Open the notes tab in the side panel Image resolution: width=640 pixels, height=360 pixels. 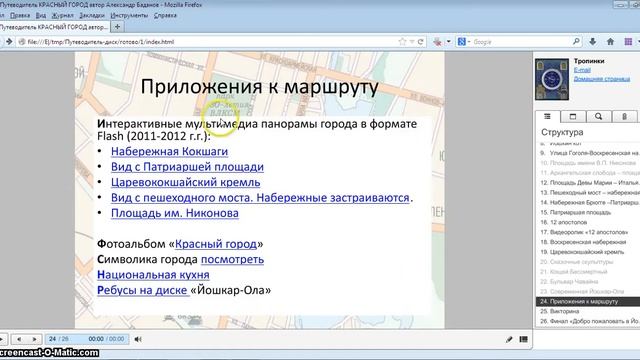[x=624, y=117]
